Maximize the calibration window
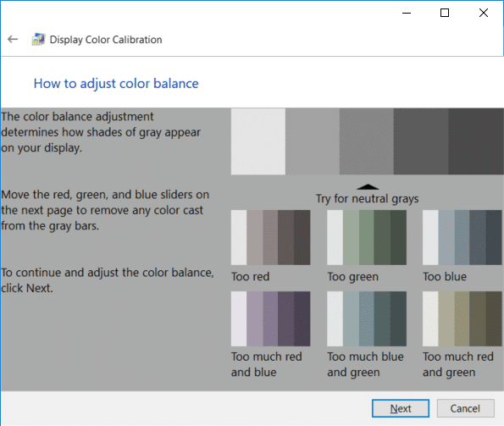Image resolution: width=504 pixels, height=426 pixels. (445, 13)
